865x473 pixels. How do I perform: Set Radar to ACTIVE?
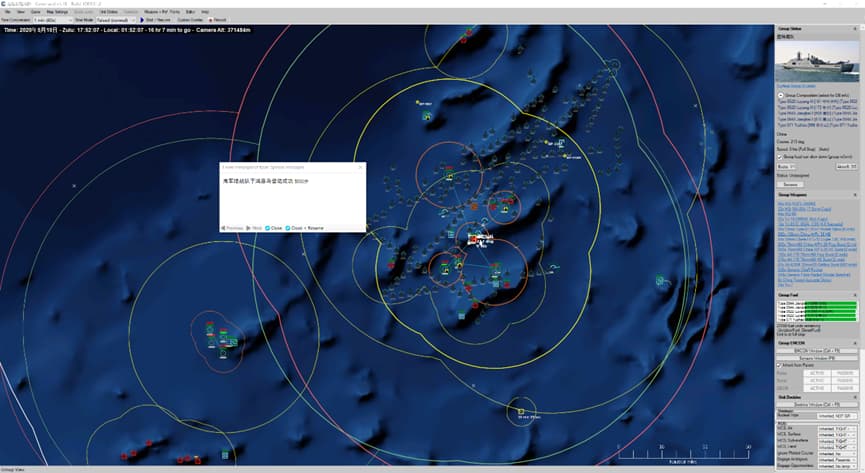816,373
